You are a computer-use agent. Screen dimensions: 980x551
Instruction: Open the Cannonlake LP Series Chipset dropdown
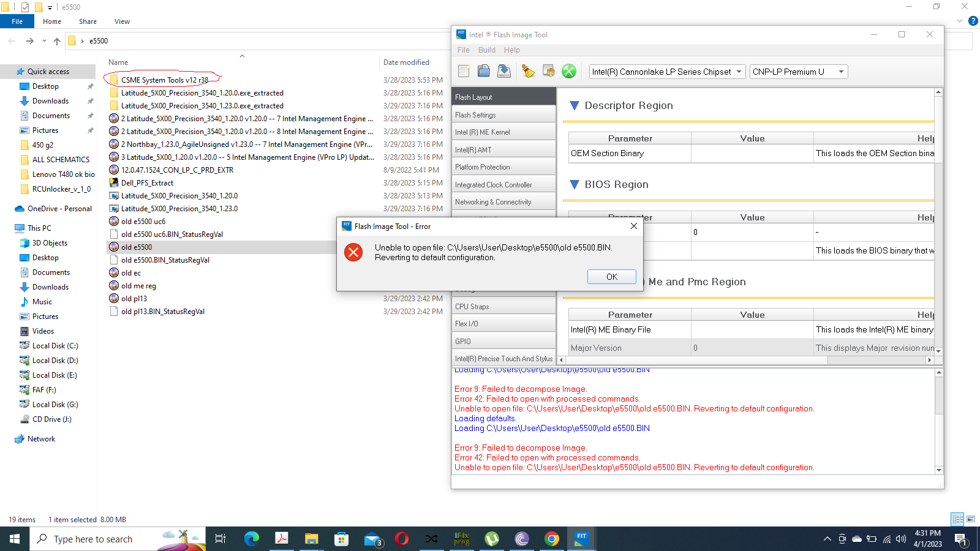tap(667, 72)
